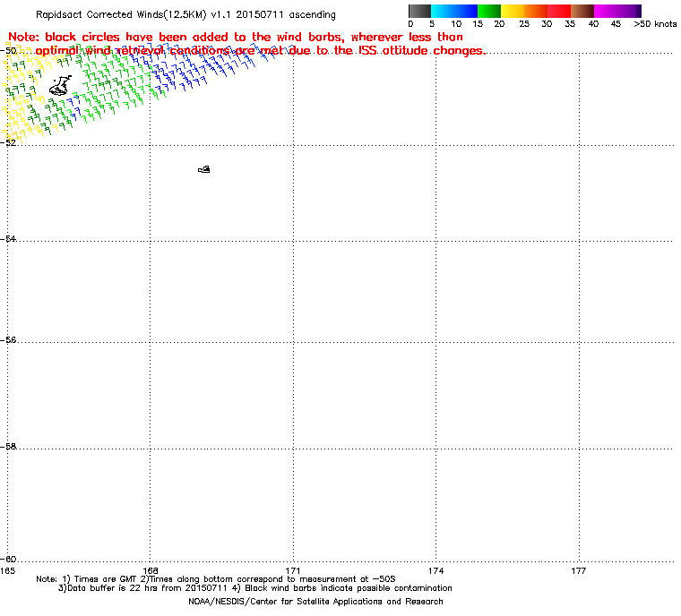The width and height of the screenshot is (681, 616).
Task: Click the red note about black circles
Action: coord(246,44)
